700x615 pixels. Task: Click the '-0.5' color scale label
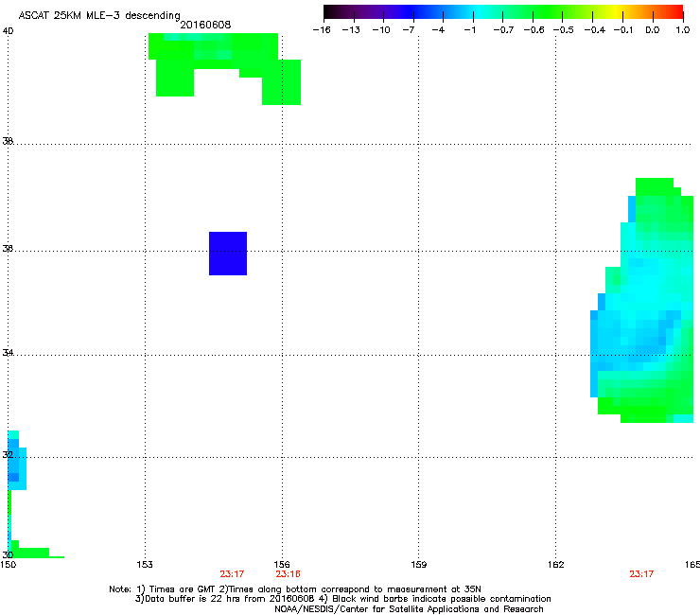click(x=564, y=30)
